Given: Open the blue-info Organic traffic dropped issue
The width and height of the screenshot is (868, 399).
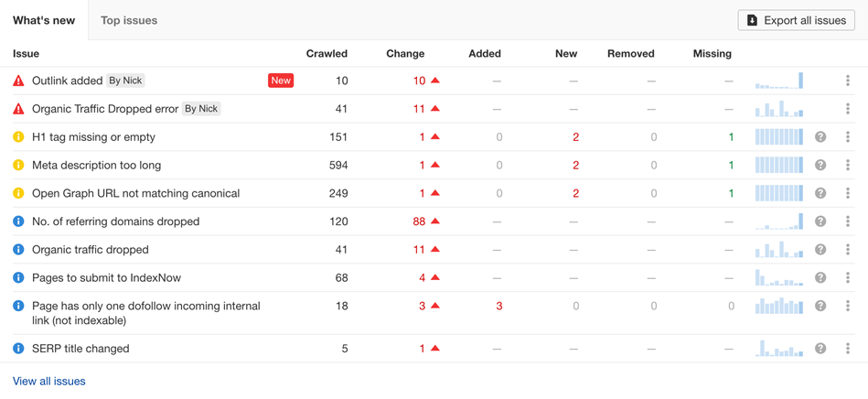Looking at the screenshot, I should 91,250.
